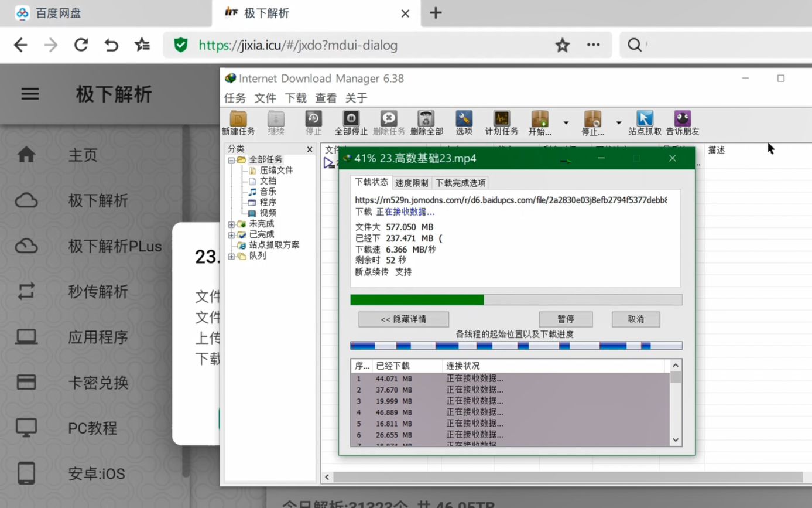The height and width of the screenshot is (508, 812).
Task: Open the IDM 任务 menu
Action: (235, 98)
